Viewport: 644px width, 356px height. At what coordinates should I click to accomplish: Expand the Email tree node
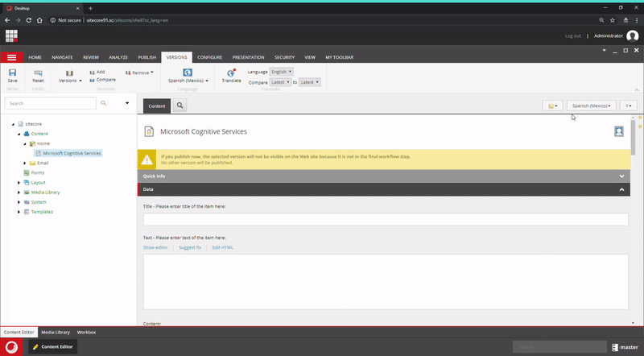25,164
